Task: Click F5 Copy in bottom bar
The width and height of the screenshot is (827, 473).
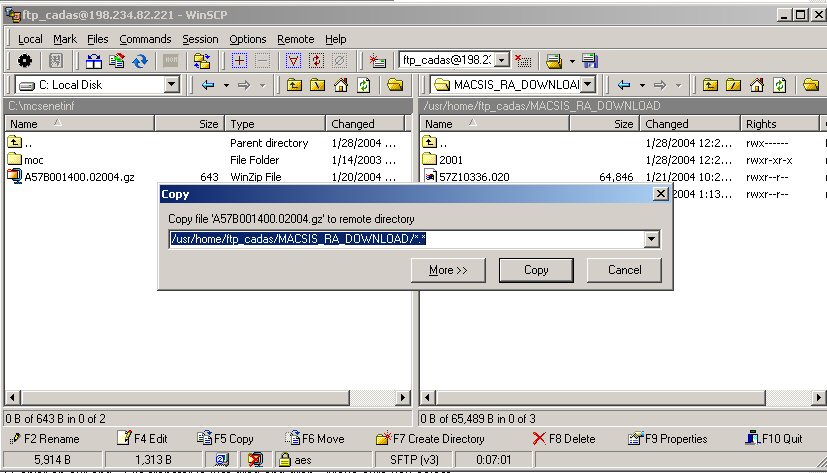Action: pos(225,438)
